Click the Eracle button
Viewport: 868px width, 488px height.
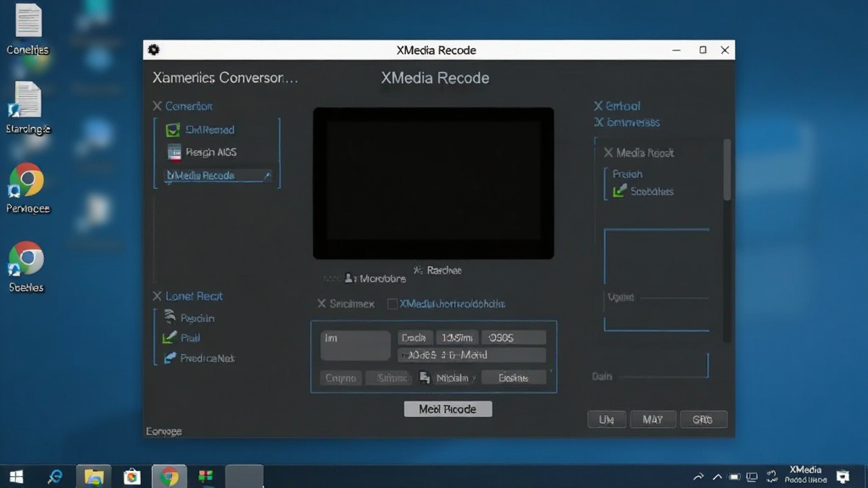(414, 337)
